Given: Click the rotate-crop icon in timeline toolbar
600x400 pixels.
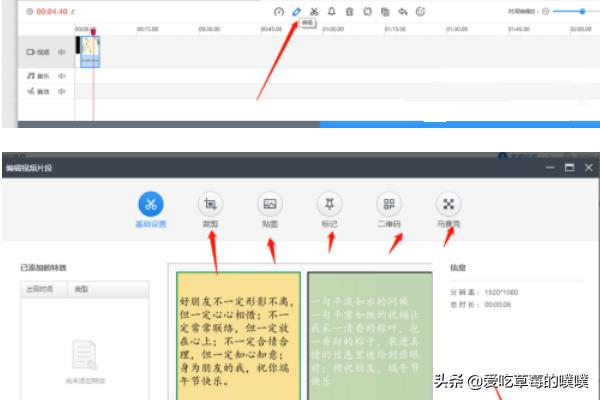Looking at the screenshot, I should tap(367, 12).
